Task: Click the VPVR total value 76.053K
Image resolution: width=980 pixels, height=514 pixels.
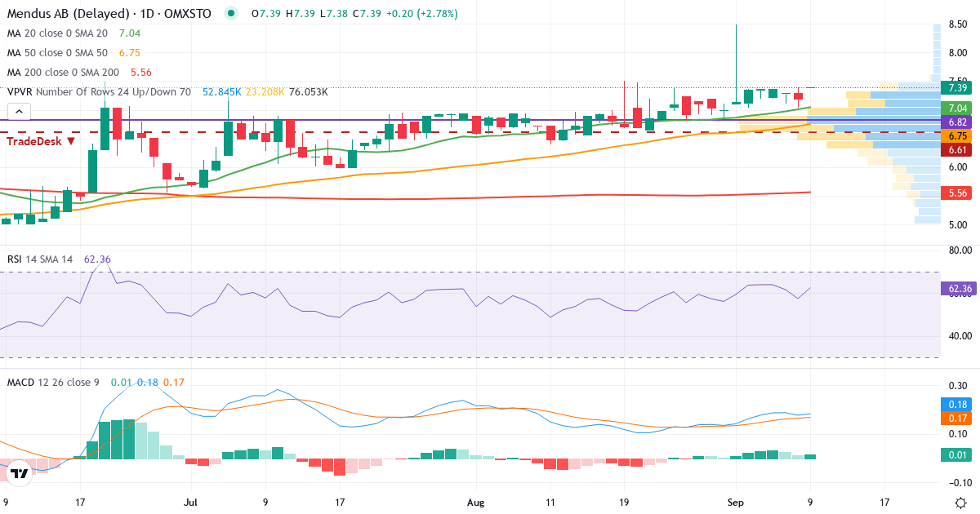Action: 308,92
